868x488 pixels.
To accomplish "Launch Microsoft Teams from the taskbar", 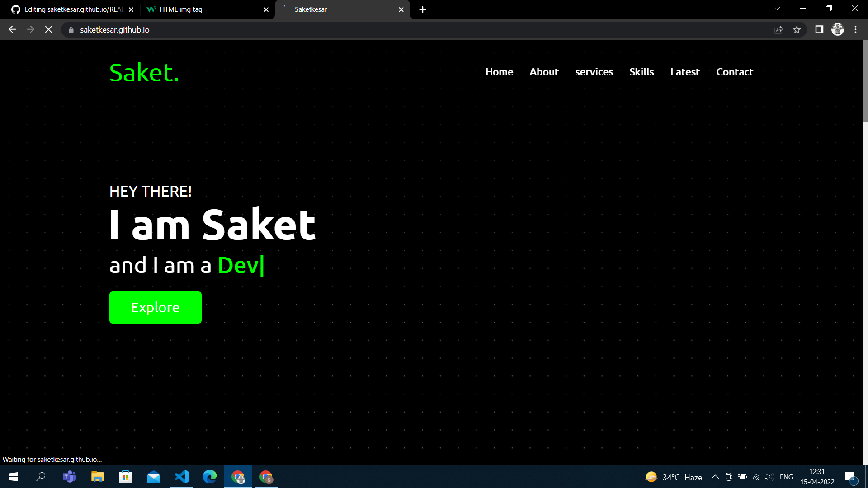I will pyautogui.click(x=69, y=477).
